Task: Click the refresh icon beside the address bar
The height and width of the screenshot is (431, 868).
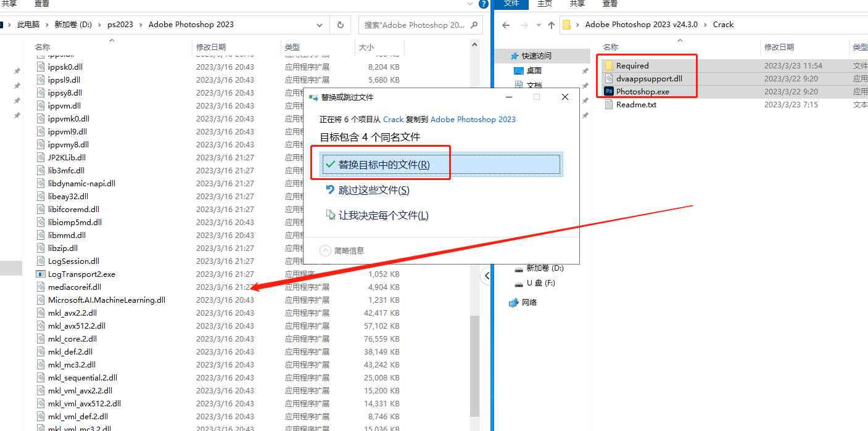Action: click(x=340, y=25)
